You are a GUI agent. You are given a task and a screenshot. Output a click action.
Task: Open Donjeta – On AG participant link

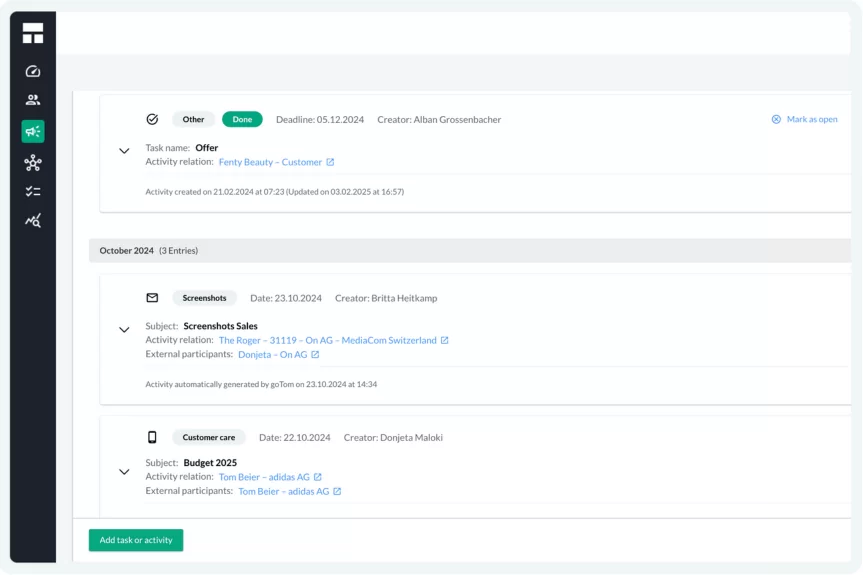pos(272,354)
